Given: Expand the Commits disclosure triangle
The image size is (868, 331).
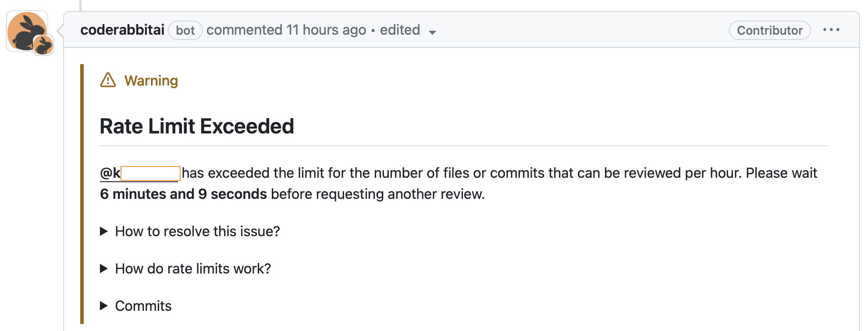Looking at the screenshot, I should (104, 306).
